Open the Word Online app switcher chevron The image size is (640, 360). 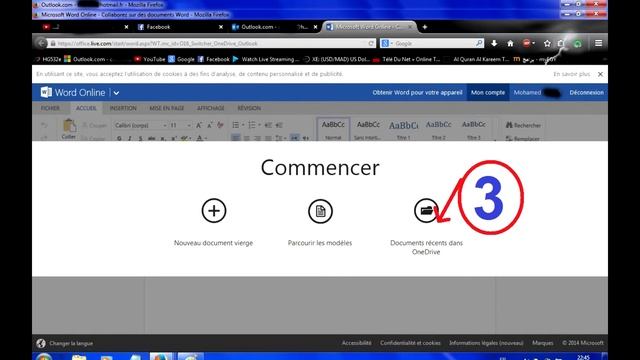coord(116,93)
